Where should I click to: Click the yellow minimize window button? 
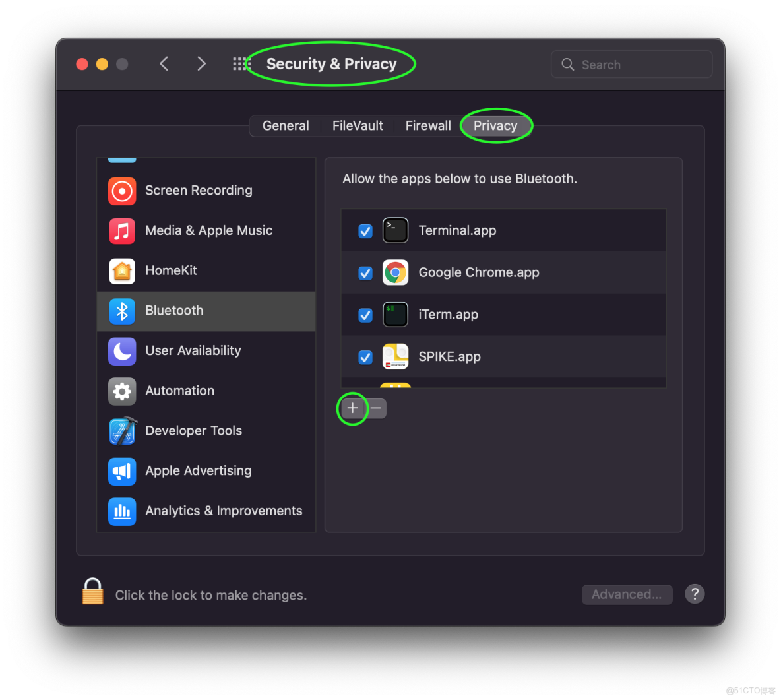(102, 64)
